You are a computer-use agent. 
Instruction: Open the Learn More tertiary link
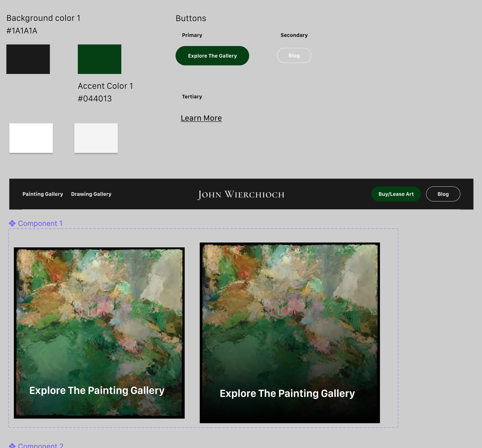(201, 118)
